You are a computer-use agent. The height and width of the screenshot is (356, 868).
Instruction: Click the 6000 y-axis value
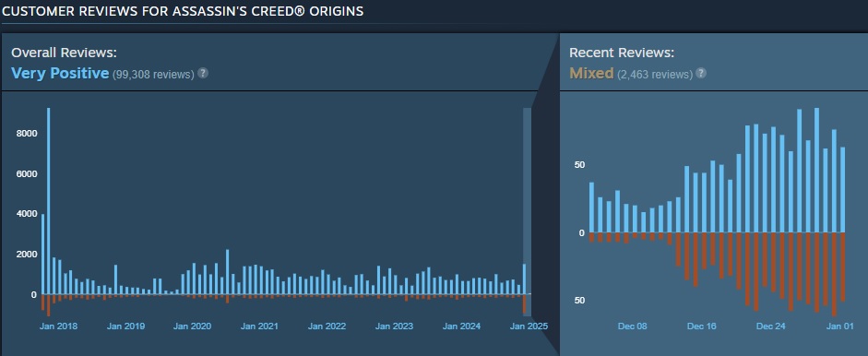click(27, 173)
